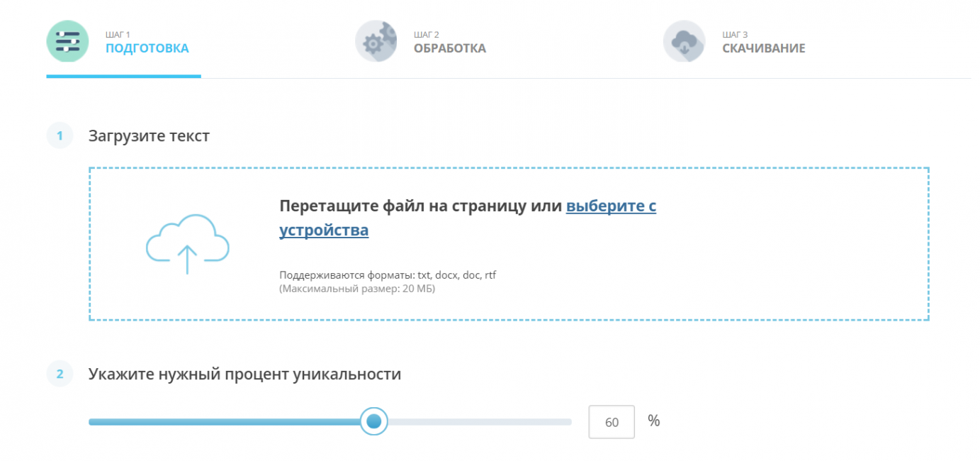The image size is (980, 461).
Task: Click the cloud download Скачивание step icon
Action: point(684,41)
